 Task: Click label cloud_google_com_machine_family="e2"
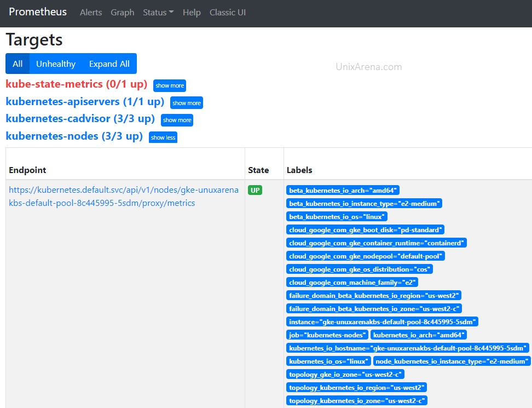point(352,283)
